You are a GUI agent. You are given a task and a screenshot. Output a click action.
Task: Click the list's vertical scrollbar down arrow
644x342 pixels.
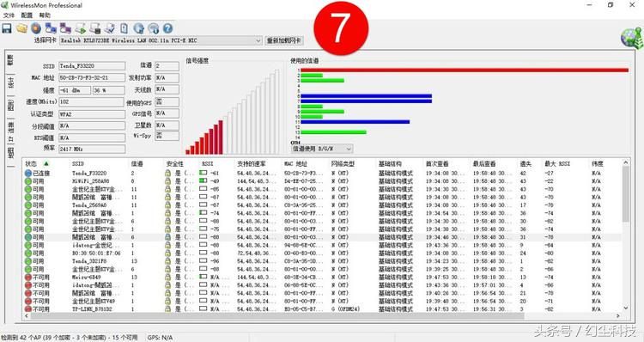click(625, 308)
